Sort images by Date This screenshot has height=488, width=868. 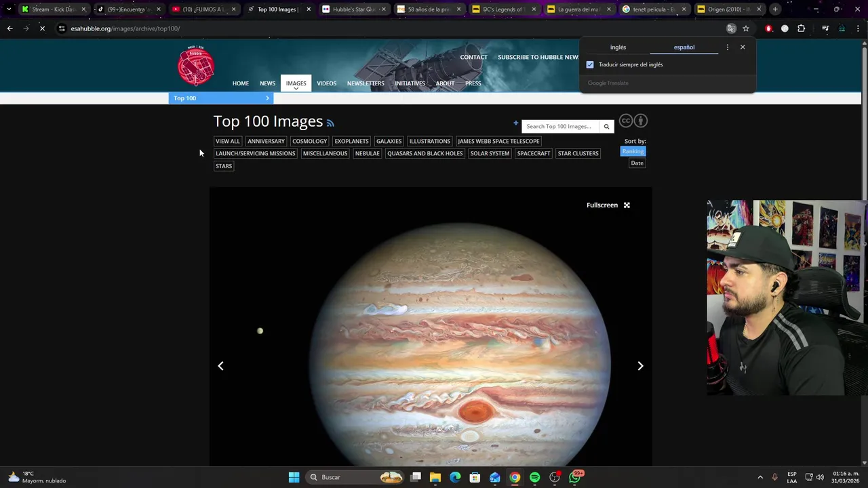(637, 163)
